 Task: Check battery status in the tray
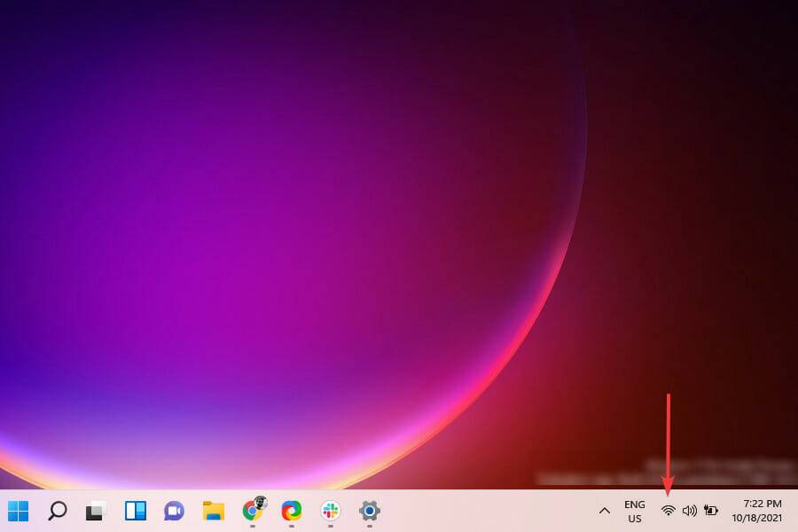tap(709, 512)
